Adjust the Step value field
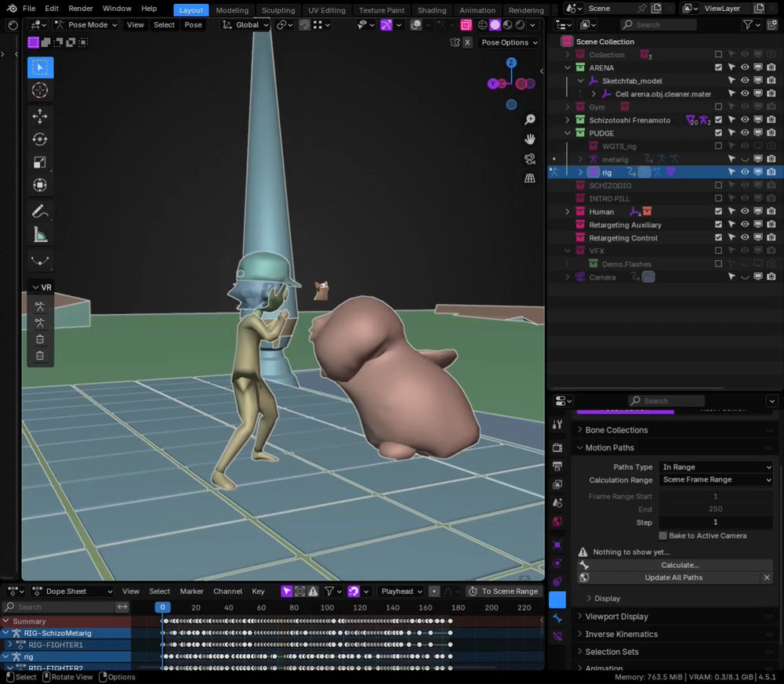 [716, 522]
